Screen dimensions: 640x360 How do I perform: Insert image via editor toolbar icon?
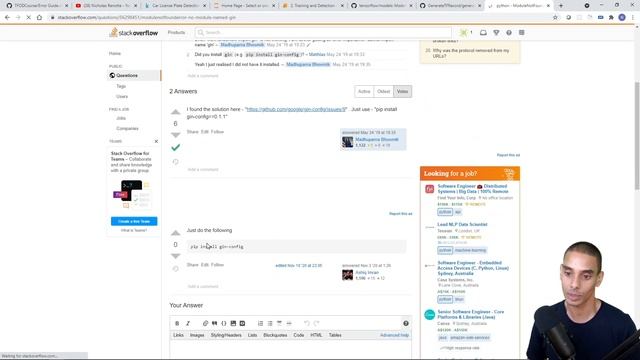[x=233, y=323]
